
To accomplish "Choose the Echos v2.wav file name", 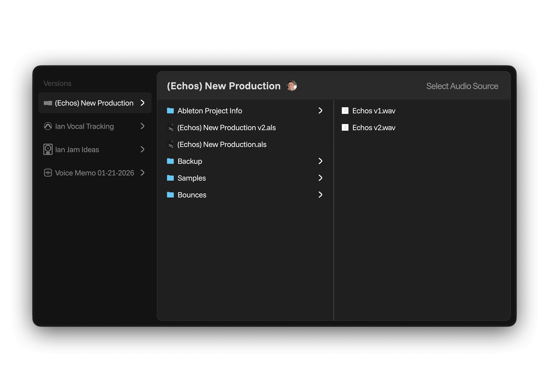I will 374,128.
